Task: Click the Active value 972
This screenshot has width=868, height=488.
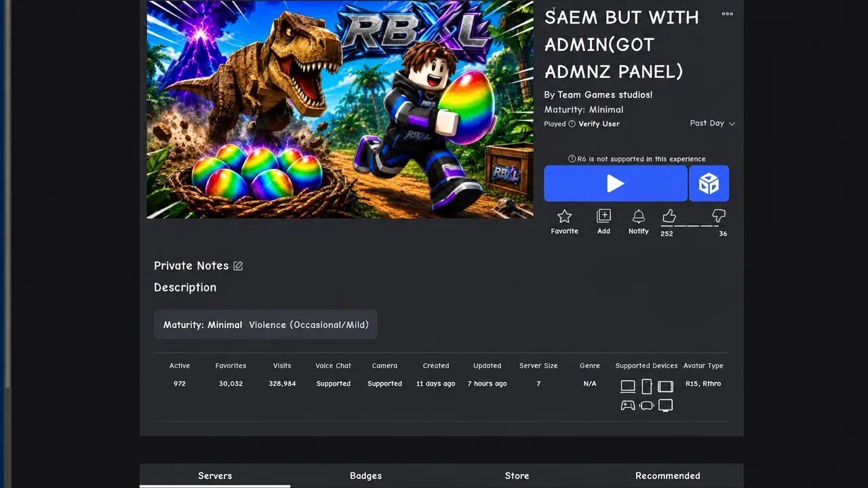Action: (179, 384)
